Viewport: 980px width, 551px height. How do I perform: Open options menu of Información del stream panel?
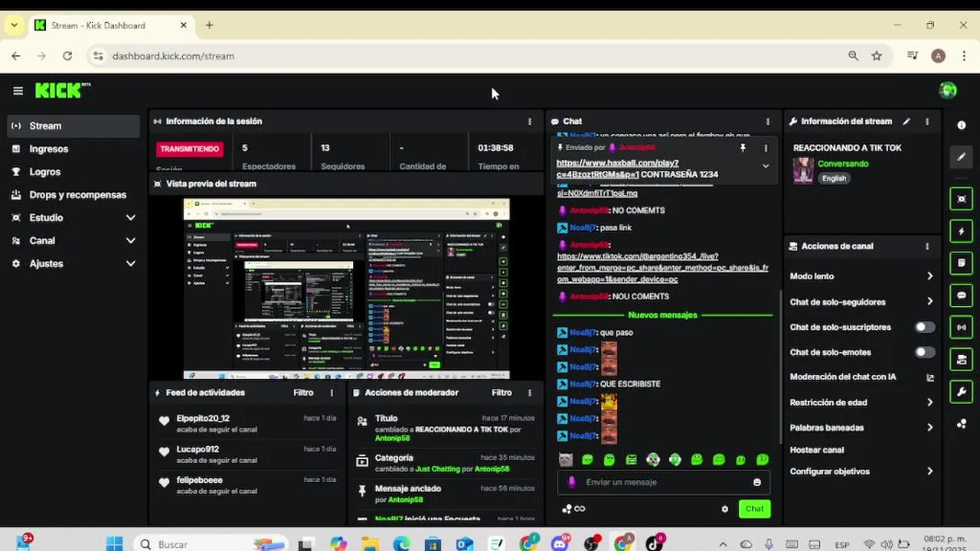tap(927, 121)
